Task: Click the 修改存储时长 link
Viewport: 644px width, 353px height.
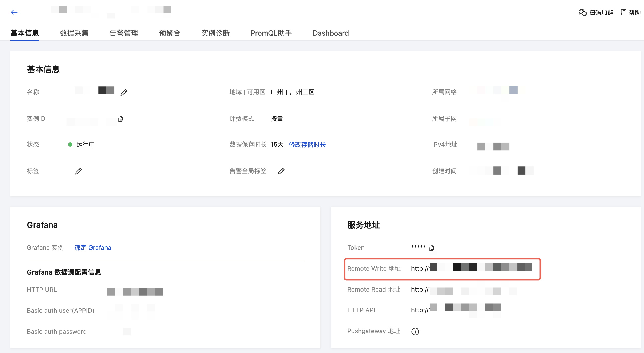Action: [x=307, y=145]
